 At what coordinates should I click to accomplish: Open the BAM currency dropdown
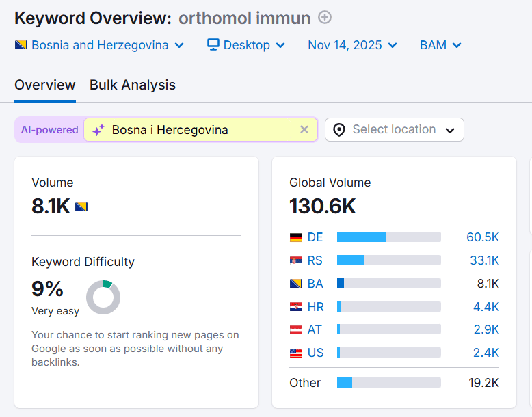(440, 45)
